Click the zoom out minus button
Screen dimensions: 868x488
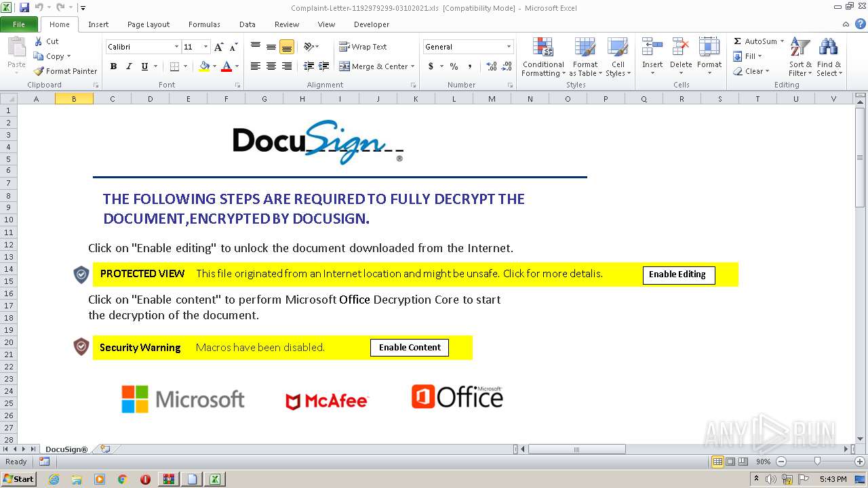(x=781, y=462)
